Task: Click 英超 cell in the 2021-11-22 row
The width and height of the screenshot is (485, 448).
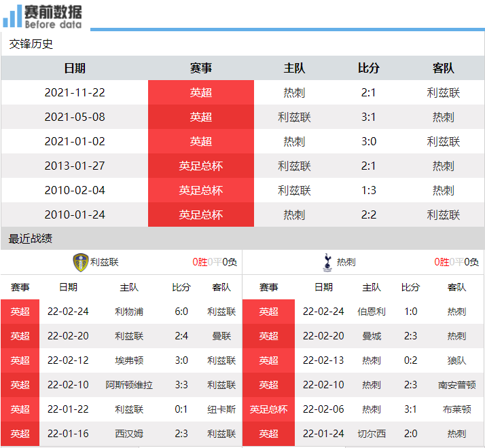Action: click(x=201, y=92)
